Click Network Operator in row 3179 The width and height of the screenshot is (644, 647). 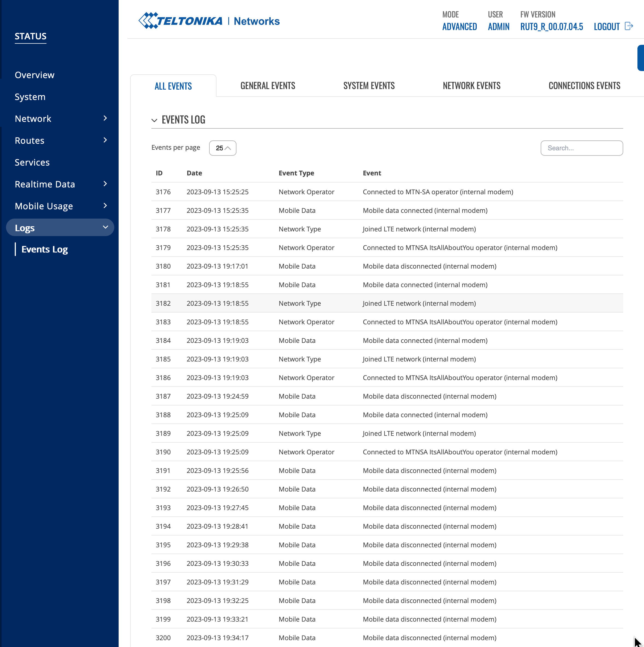point(306,248)
